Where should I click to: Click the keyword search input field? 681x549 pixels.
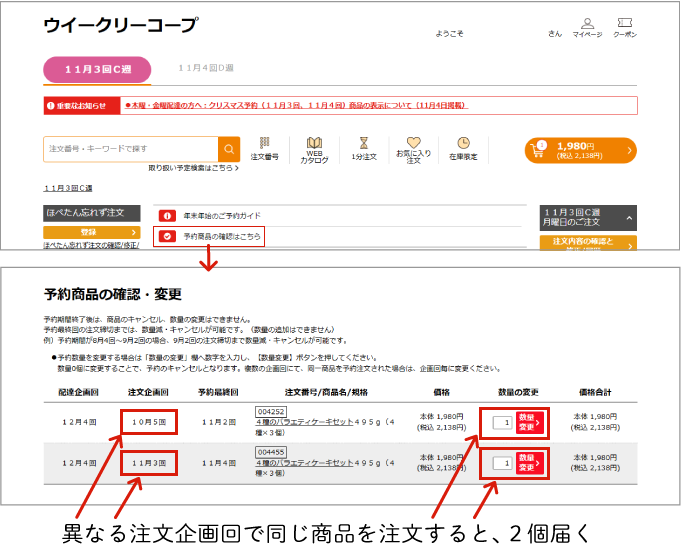tap(131, 149)
